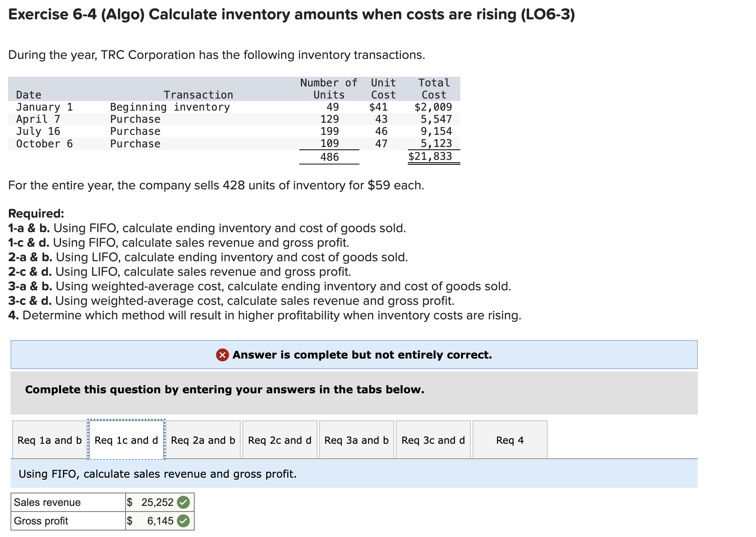Select the Req 1c and d tab

126,440
